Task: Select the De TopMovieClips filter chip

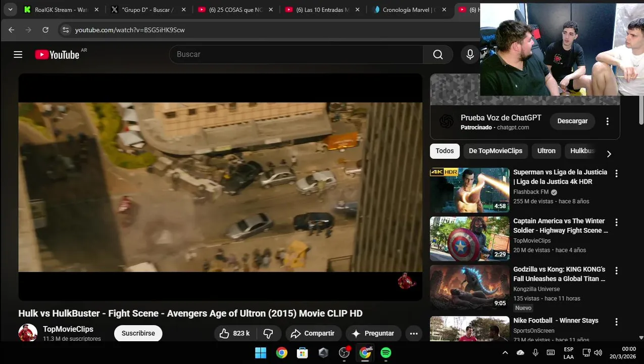Action: click(496, 151)
